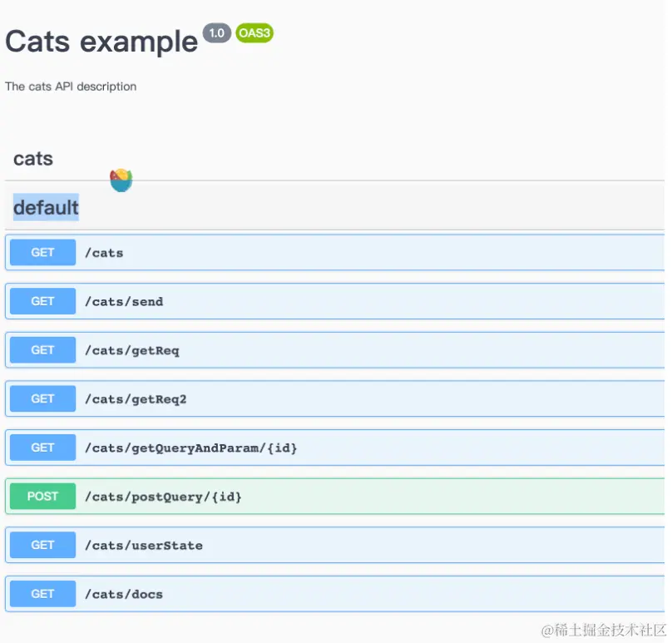Click the GET badge for /cats/docs
Screen dimensions: 672x643
coord(42,594)
